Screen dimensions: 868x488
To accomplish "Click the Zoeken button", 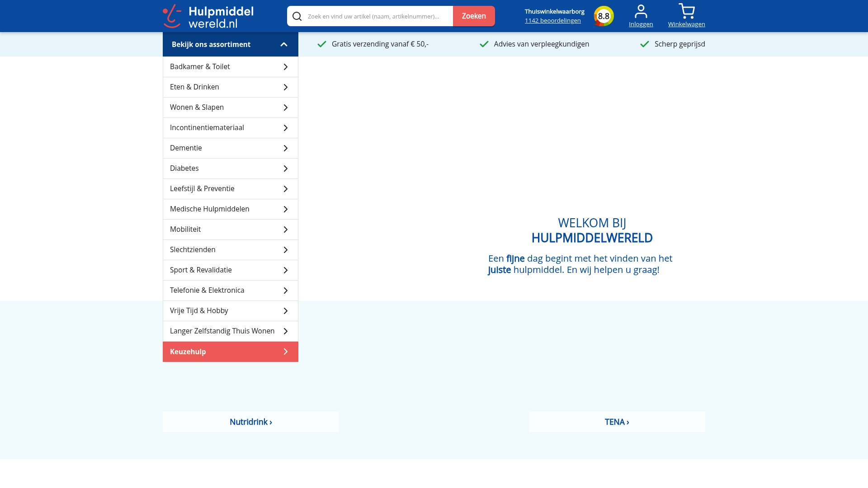I will pos(474,16).
